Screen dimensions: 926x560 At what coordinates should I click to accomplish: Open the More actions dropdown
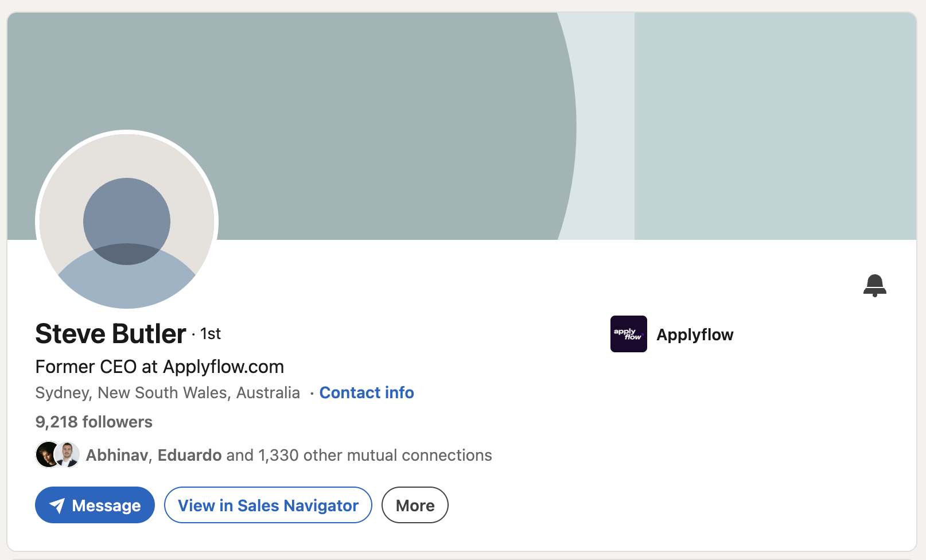[415, 505]
